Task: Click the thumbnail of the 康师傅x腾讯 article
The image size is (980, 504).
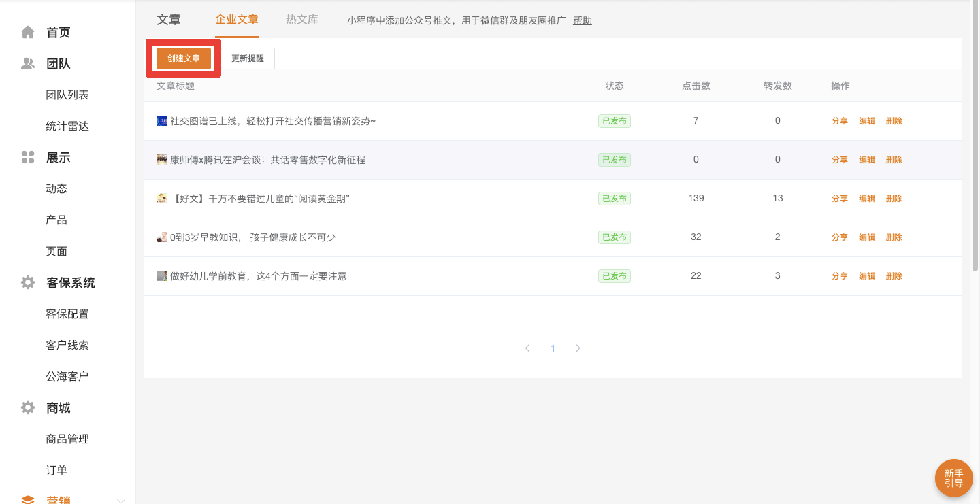Action: (161, 160)
